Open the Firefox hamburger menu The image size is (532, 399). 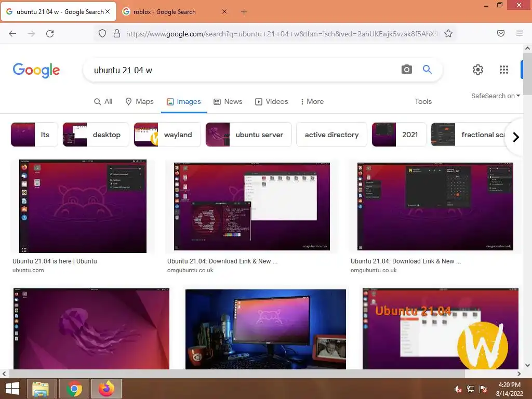click(x=520, y=33)
